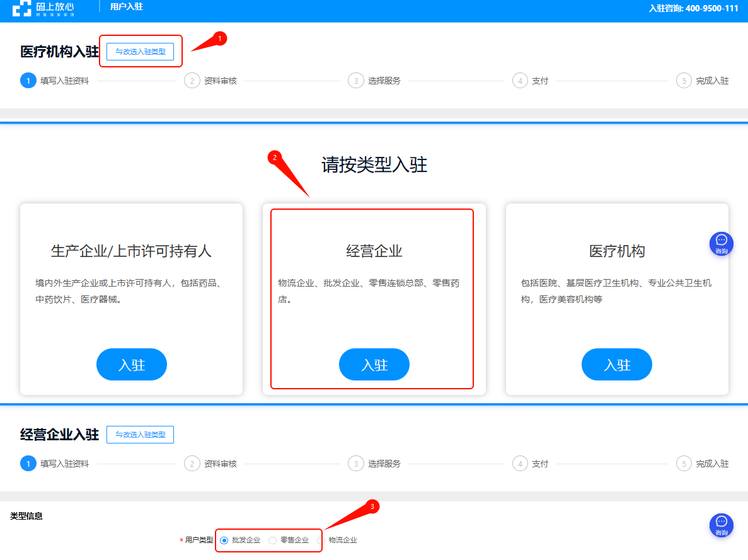
Task: Select the 医疗机构 card title
Action: (x=617, y=251)
